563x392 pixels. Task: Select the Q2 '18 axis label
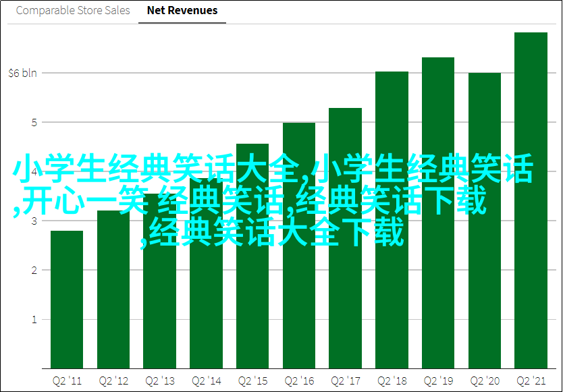[x=392, y=380]
